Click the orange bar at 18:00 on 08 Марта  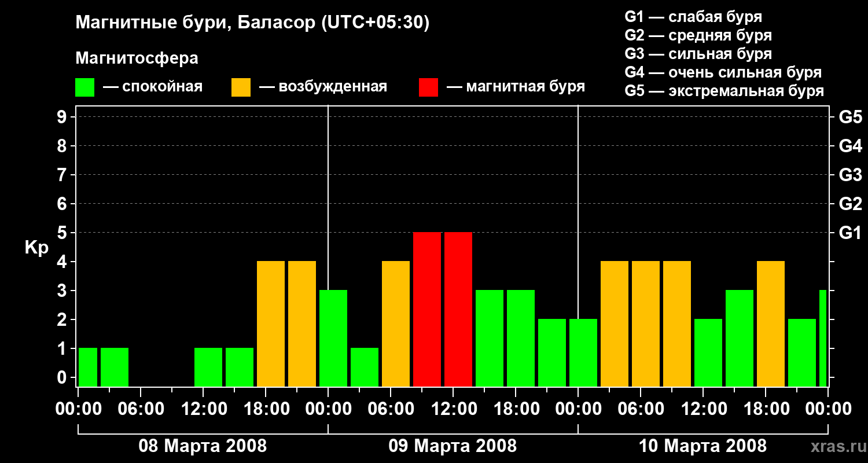[x=271, y=324]
